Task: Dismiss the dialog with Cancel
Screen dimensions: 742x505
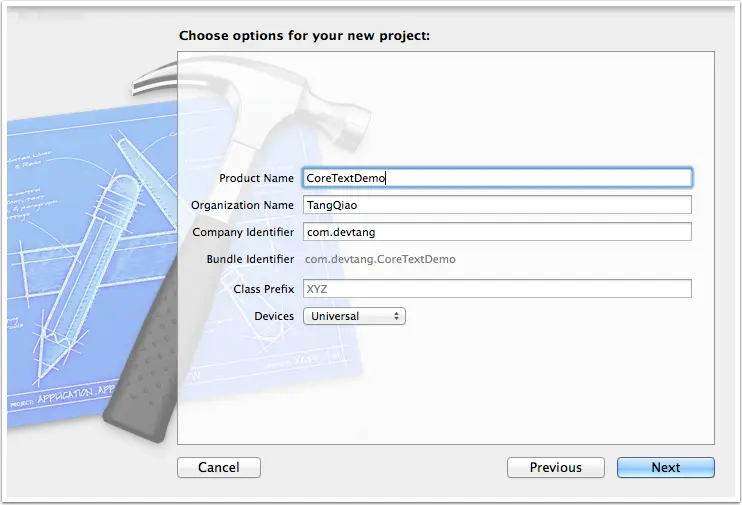Action: click(219, 468)
